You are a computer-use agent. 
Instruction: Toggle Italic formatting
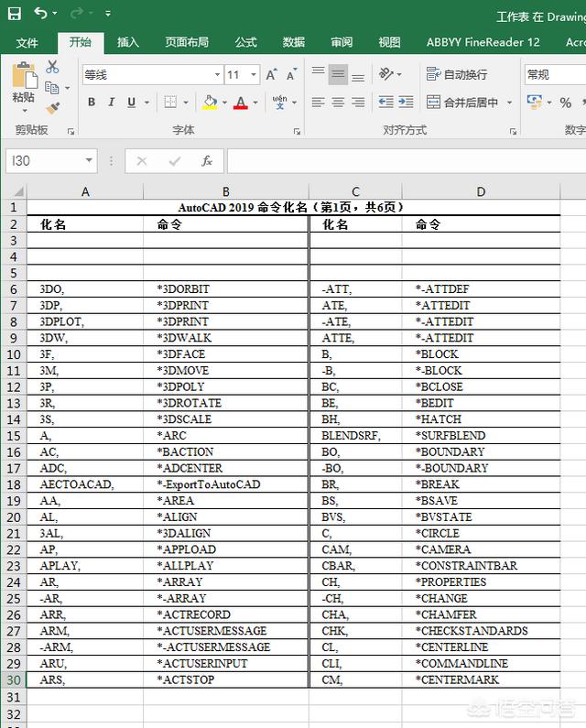pyautogui.click(x=112, y=103)
